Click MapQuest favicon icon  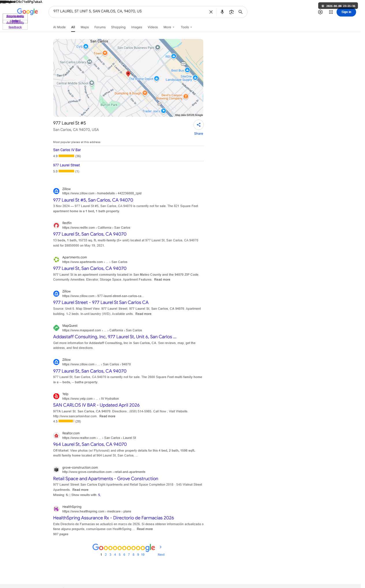tap(56, 328)
